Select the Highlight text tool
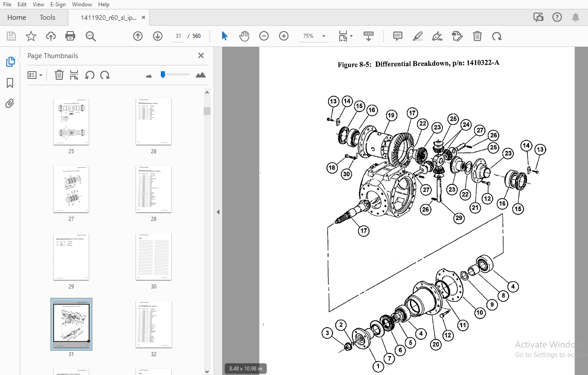The image size is (588, 375). tap(418, 36)
